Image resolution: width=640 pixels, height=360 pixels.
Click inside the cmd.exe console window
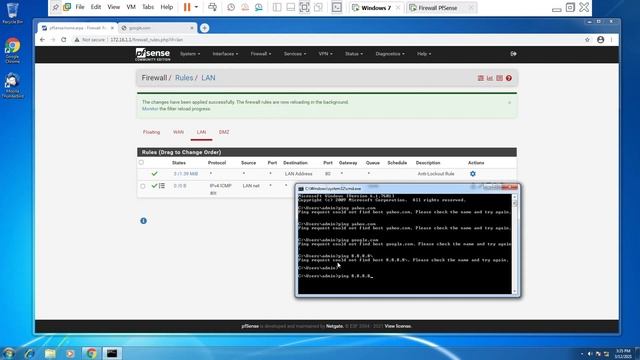[x=404, y=244]
